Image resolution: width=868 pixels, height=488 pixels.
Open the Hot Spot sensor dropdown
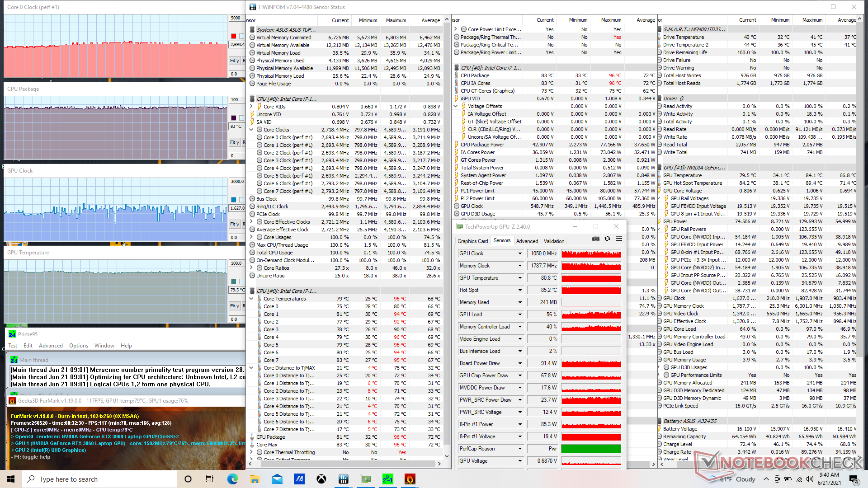tap(520, 290)
